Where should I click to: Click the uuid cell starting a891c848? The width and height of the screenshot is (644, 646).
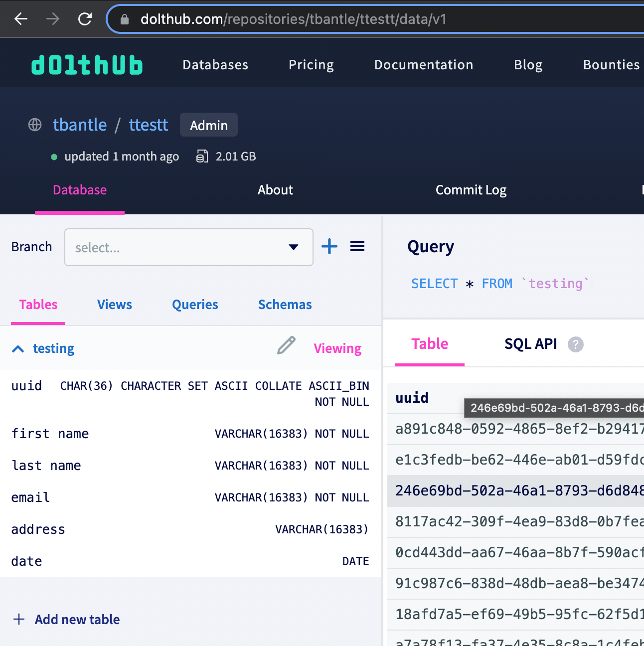[519, 429]
